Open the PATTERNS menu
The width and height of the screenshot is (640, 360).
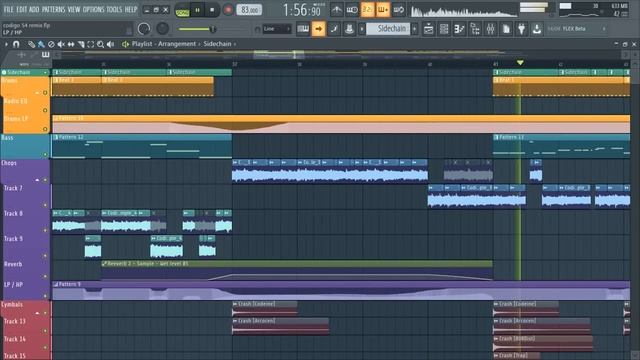53,9
